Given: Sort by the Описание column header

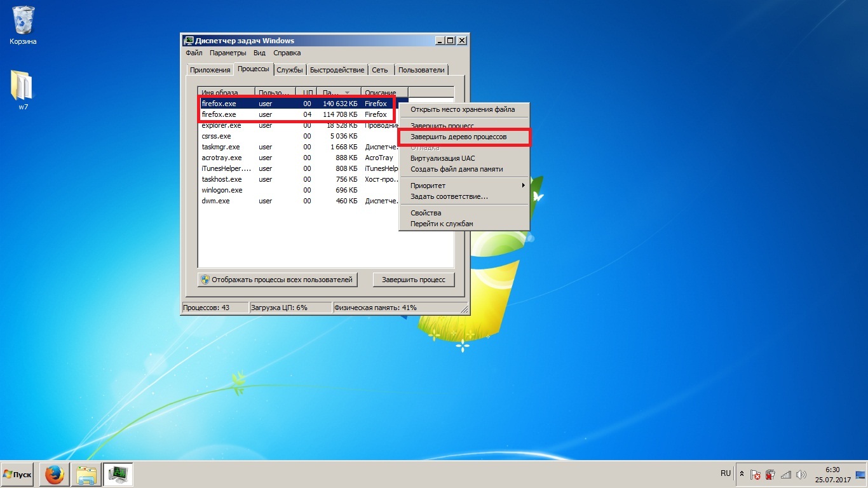Looking at the screenshot, I should [384, 92].
